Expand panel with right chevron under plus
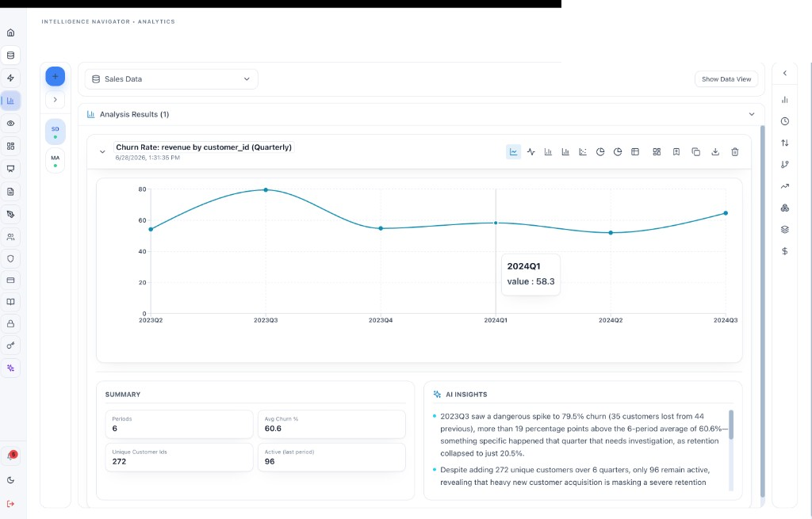The height and width of the screenshot is (519, 812). [x=56, y=99]
